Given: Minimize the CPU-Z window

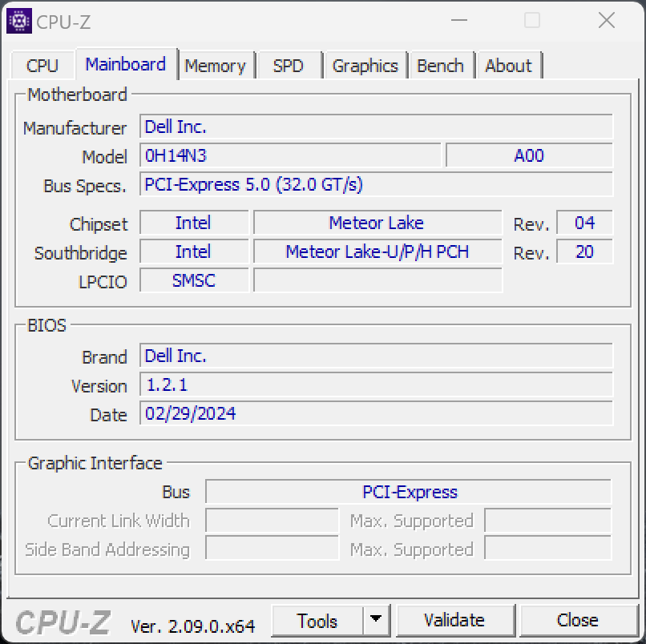Looking at the screenshot, I should (x=459, y=20).
